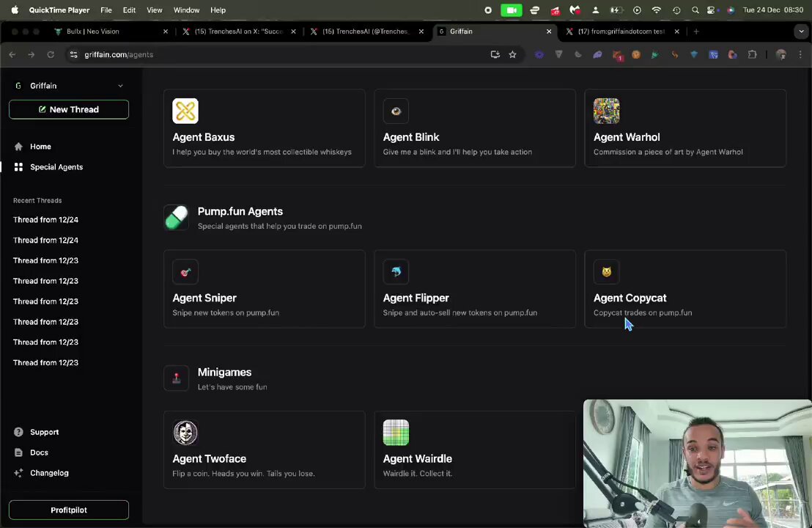The image size is (812, 528).
Task: Open the Chrome three-dot menu
Action: (x=800, y=54)
